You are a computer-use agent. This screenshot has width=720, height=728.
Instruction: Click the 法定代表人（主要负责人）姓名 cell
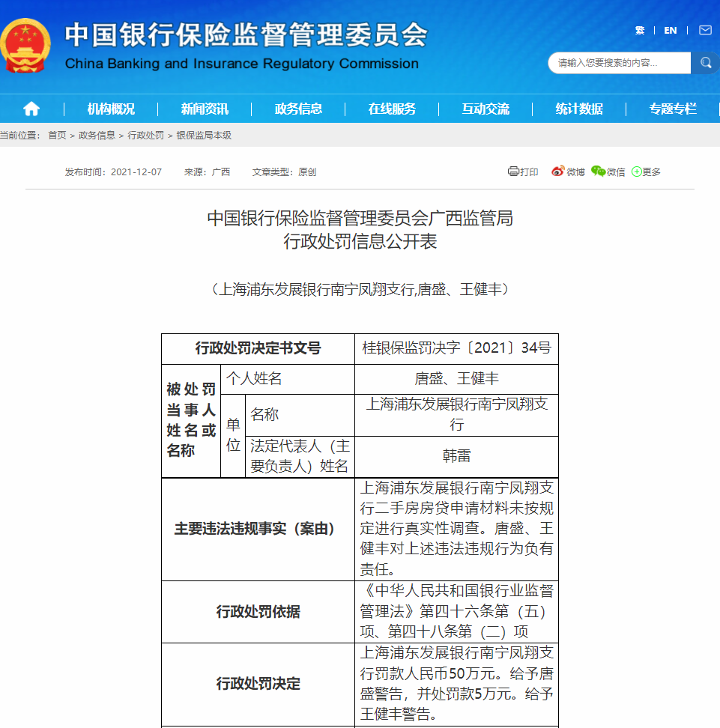pos(300,456)
